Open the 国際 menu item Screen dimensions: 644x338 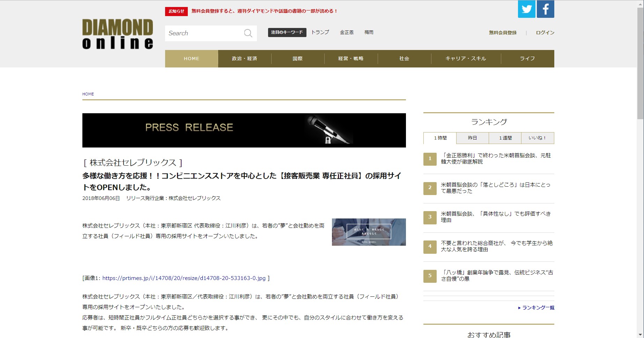[x=298, y=59]
